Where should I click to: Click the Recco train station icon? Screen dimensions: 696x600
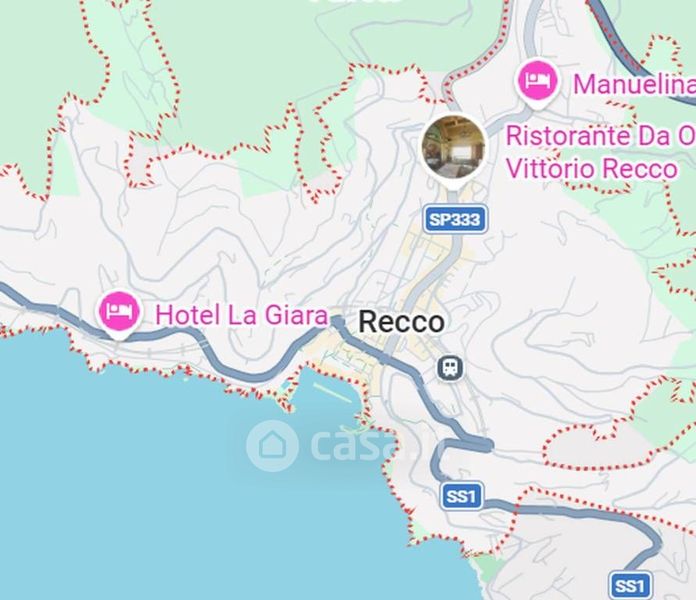click(x=451, y=368)
